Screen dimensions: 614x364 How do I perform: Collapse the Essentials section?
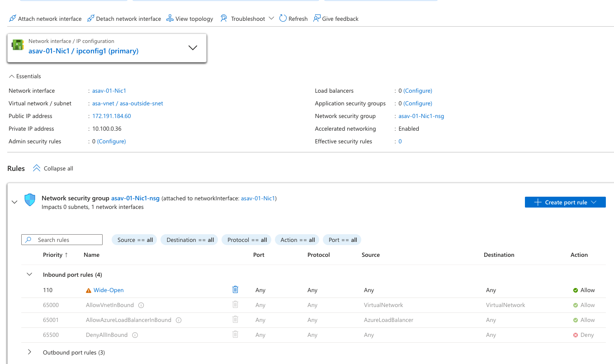pyautogui.click(x=12, y=76)
